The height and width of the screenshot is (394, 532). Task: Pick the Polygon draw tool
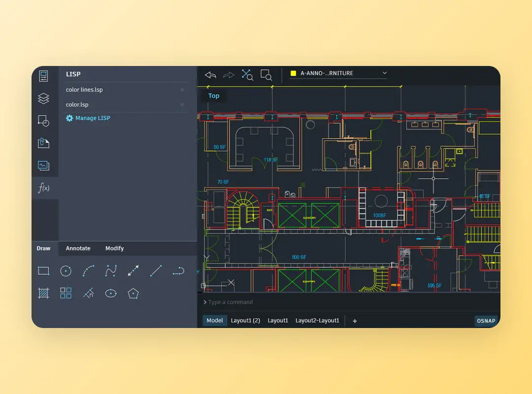[x=133, y=293]
